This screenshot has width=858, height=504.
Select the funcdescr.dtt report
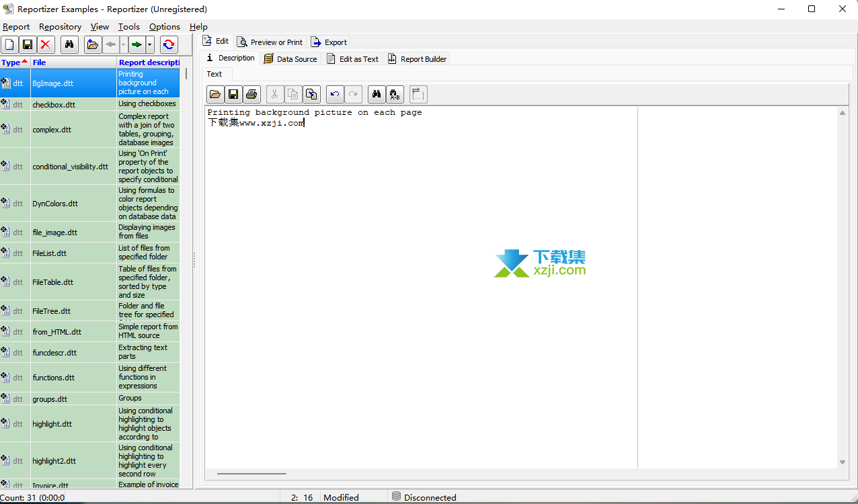click(x=90, y=353)
